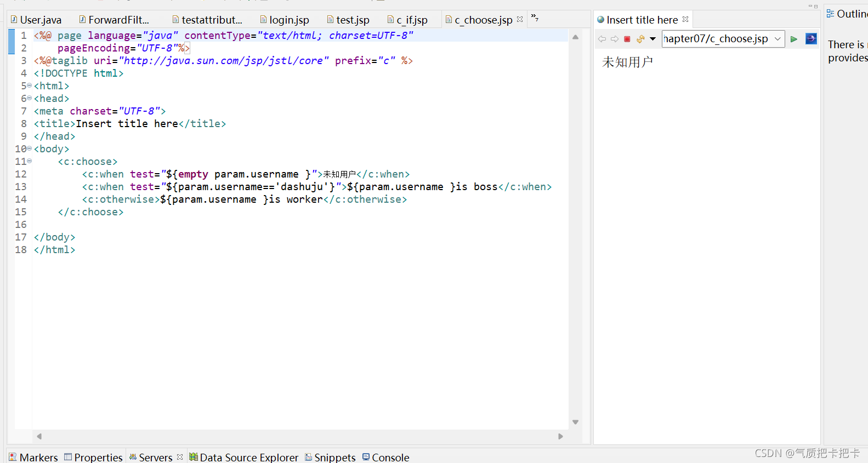Minimize the browser view panel
This screenshot has width=868, height=463.
click(x=810, y=6)
